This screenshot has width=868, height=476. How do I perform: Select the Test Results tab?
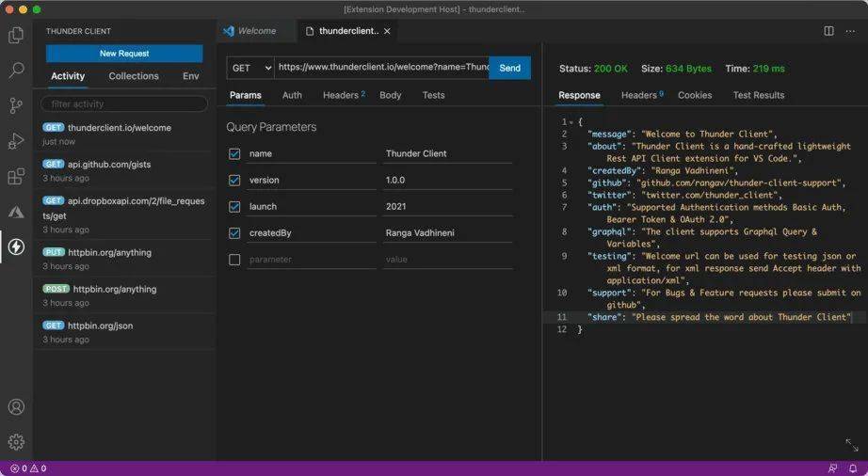tap(759, 95)
